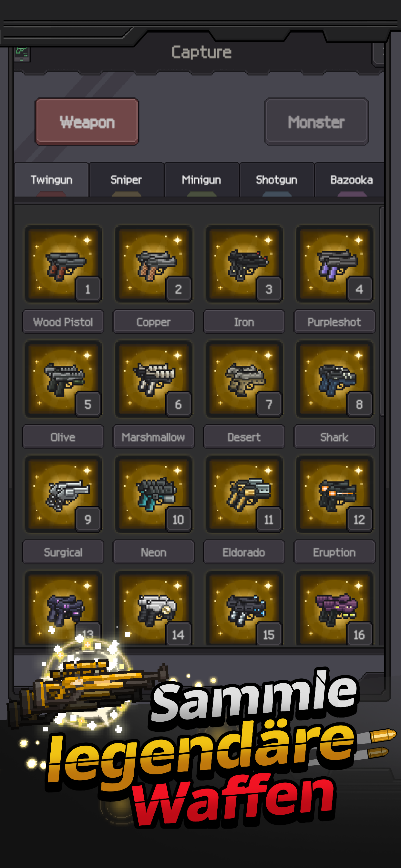This screenshot has width=401, height=868.
Task: Open the Sniper tab
Action: pos(126,180)
